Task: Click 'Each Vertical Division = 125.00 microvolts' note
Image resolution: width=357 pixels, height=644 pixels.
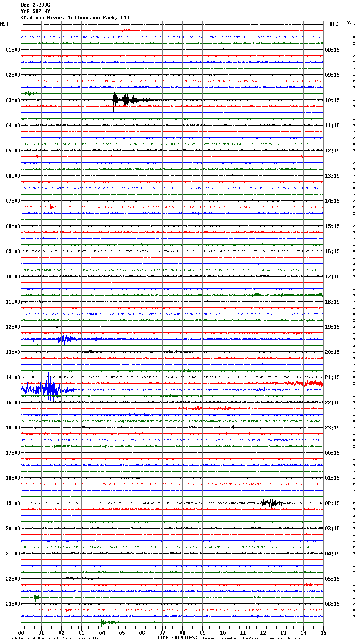Action: 54,639
